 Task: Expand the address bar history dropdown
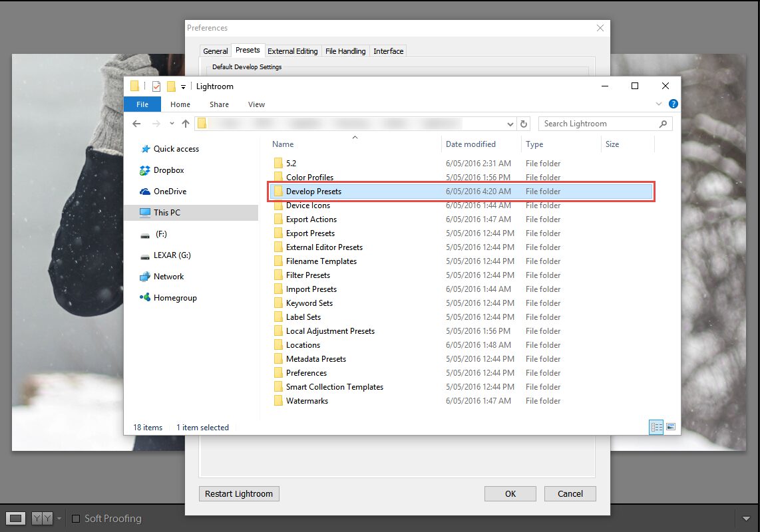[510, 124]
